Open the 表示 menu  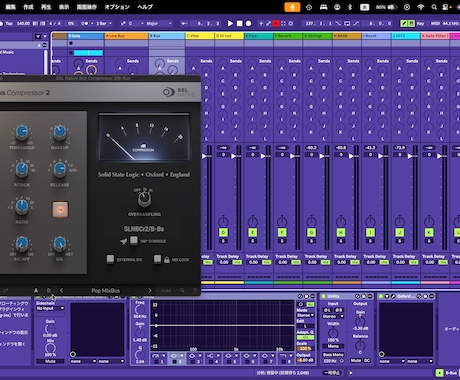point(64,7)
